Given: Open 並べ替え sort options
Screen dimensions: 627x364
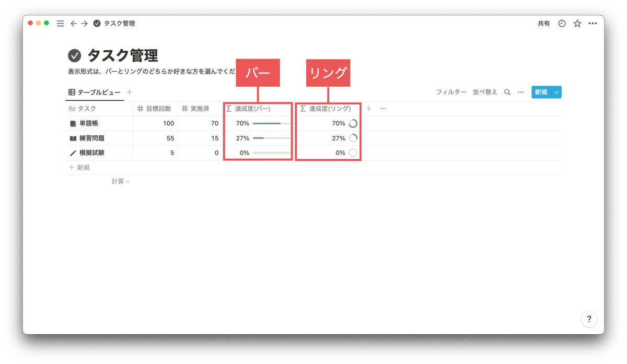Looking at the screenshot, I should tap(485, 92).
